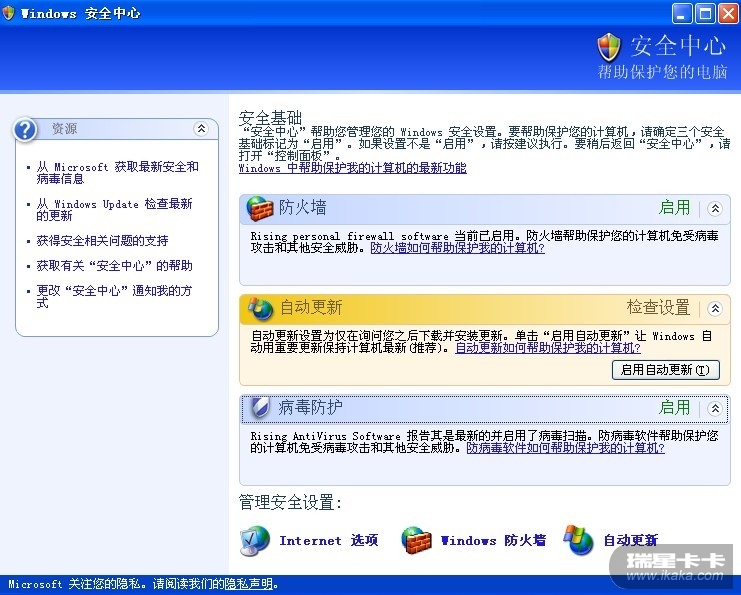Viewport: 741px width, 595px height.
Task: Click the 自动更新 yellow section heading text
Action: (311, 307)
